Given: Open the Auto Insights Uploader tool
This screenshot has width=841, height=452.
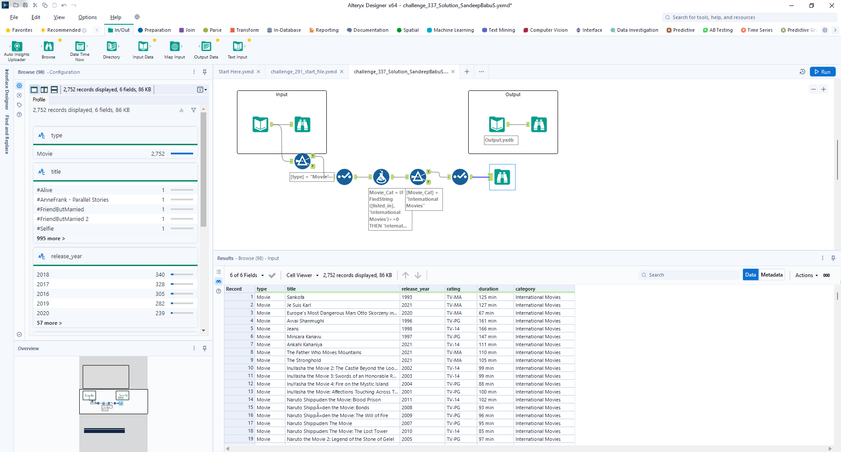Looking at the screenshot, I should point(17,47).
